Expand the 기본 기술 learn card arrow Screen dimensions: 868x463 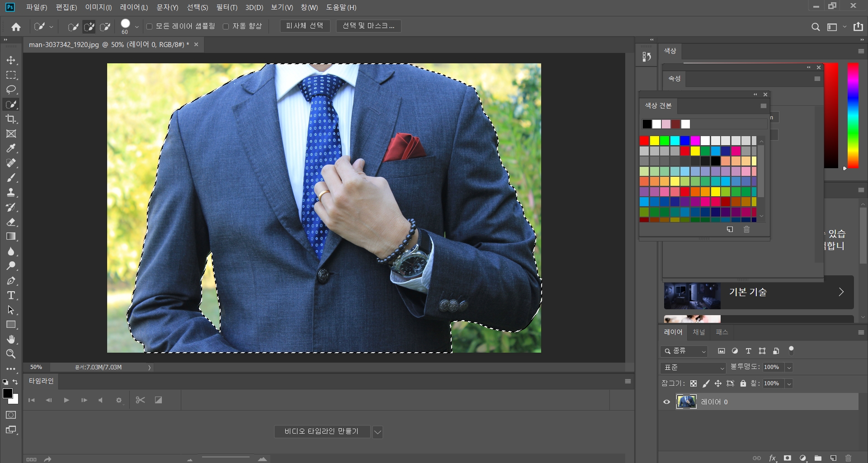tap(841, 292)
